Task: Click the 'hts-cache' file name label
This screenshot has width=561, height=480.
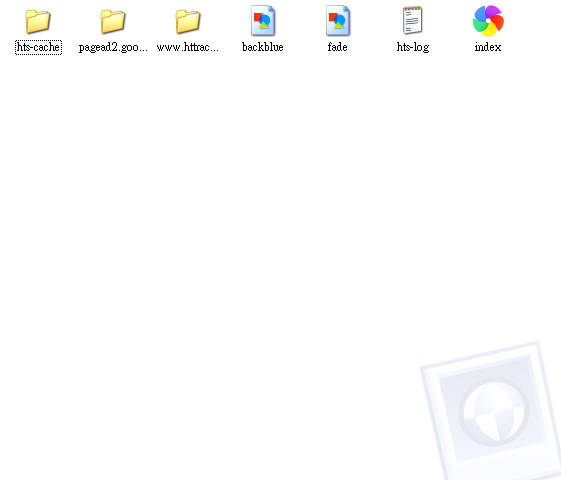Action: [38, 47]
